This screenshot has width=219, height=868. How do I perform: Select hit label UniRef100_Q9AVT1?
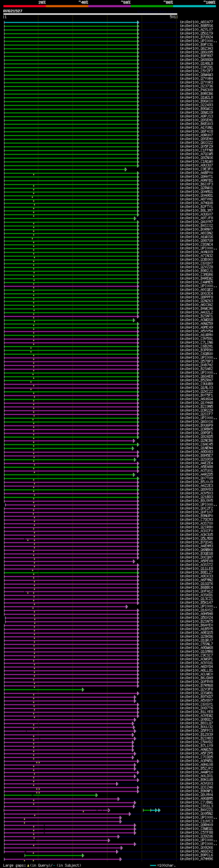[x=196, y=177]
